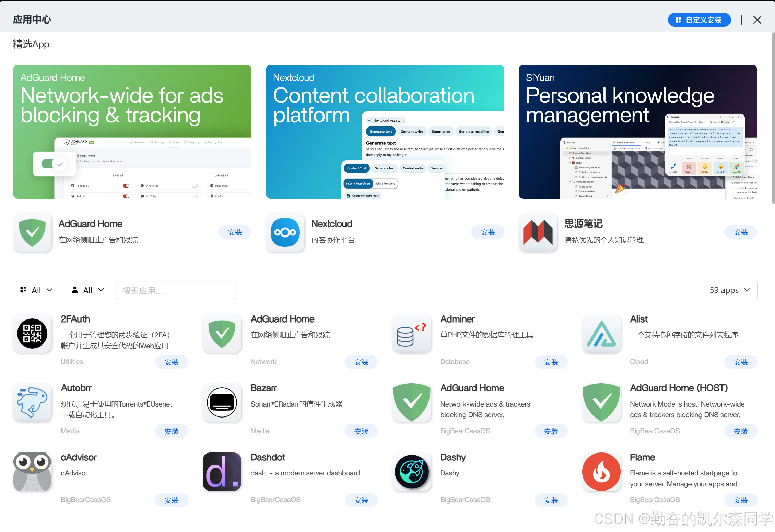Screen dimensions: 775x532
Task: Install the featured Nextcloud app
Action: [x=488, y=232]
